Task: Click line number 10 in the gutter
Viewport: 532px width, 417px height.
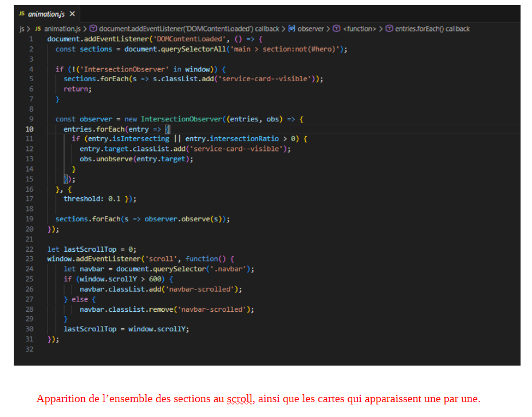Action: tap(30, 129)
